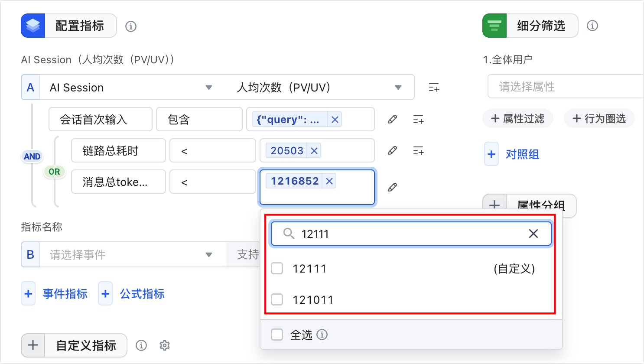
Task: Open settings gear beside 自定义指标
Action: (x=164, y=345)
